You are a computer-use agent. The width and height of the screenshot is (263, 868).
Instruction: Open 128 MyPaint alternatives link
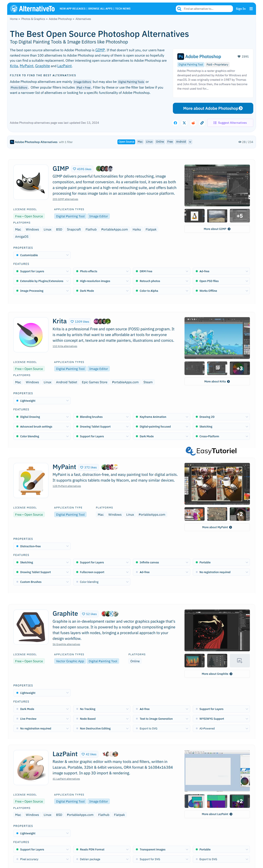67,486
